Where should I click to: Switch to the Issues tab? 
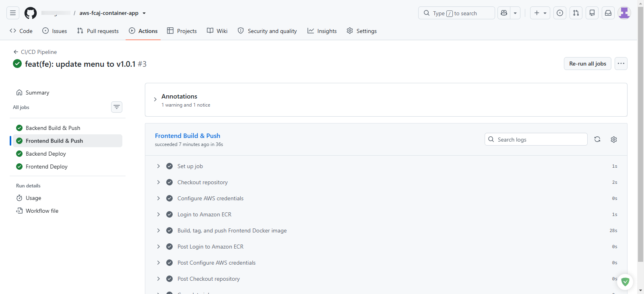tap(55, 31)
